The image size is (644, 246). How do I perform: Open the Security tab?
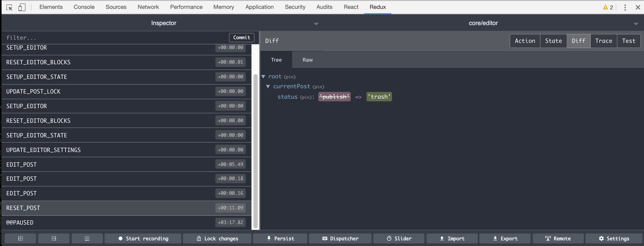(295, 7)
